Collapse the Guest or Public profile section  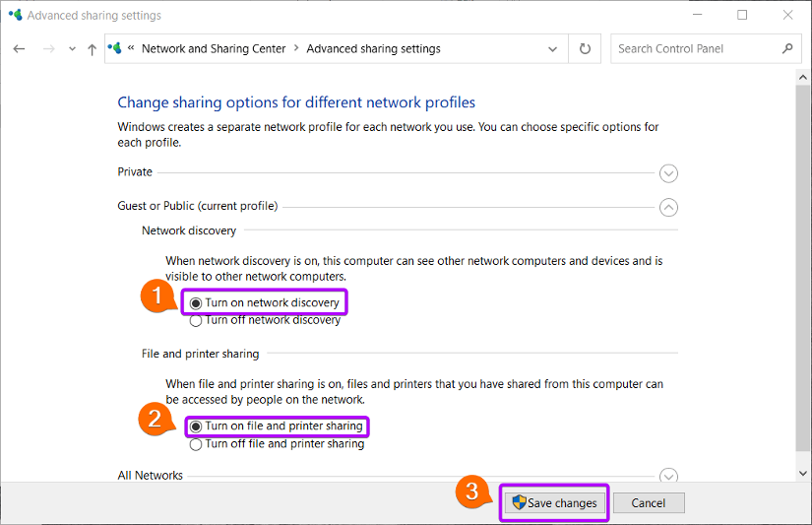[x=668, y=207]
